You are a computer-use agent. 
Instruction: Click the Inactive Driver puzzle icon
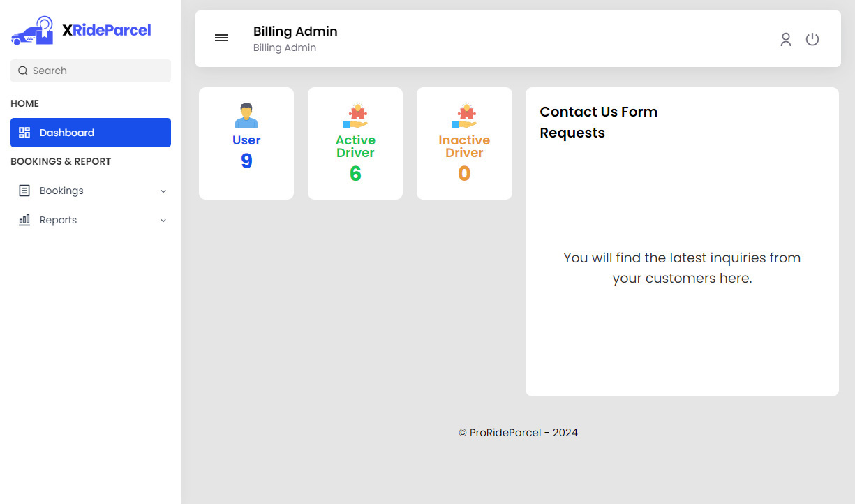464,115
